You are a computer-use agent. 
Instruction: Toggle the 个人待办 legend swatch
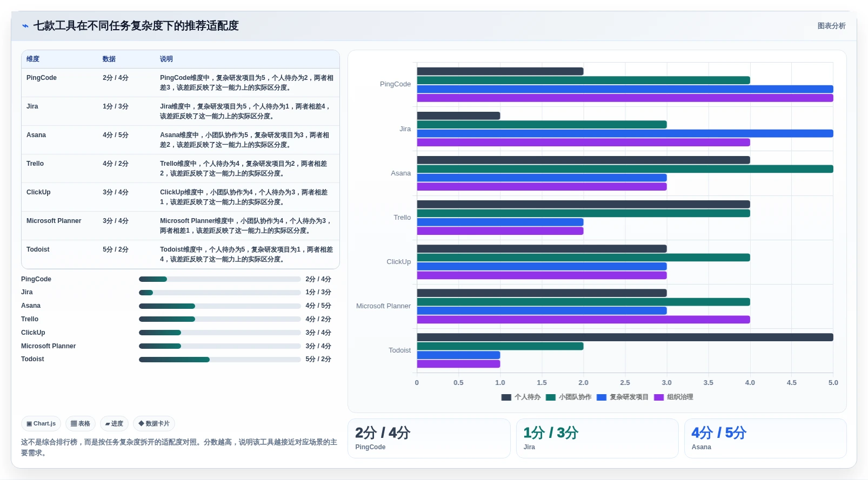(x=506, y=397)
